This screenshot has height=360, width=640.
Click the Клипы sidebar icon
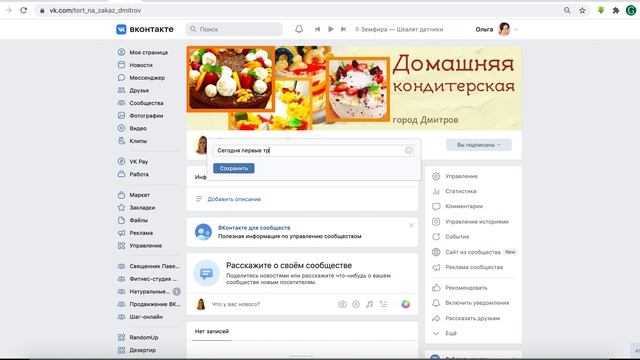121,141
